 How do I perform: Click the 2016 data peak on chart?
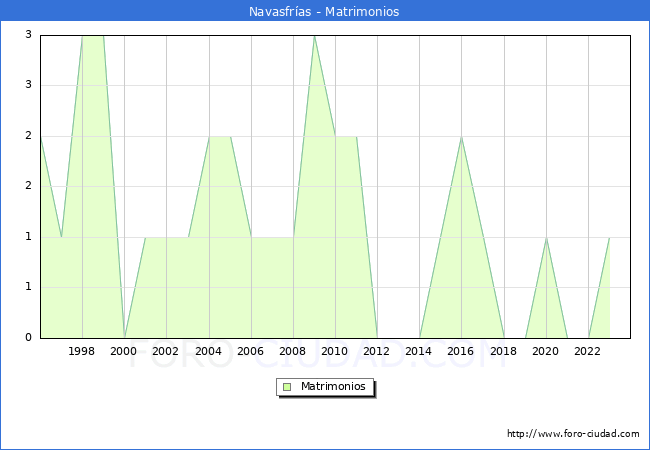pos(461,137)
